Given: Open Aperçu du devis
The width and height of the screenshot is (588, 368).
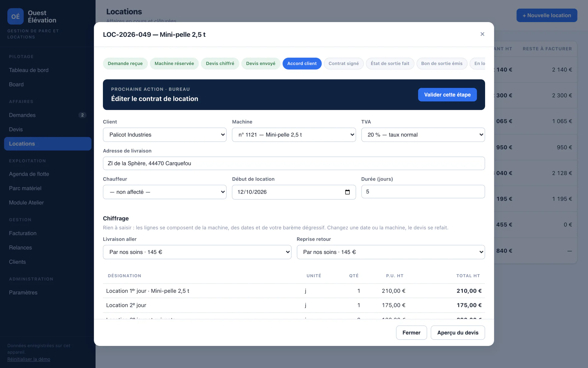Looking at the screenshot, I should point(458,333).
